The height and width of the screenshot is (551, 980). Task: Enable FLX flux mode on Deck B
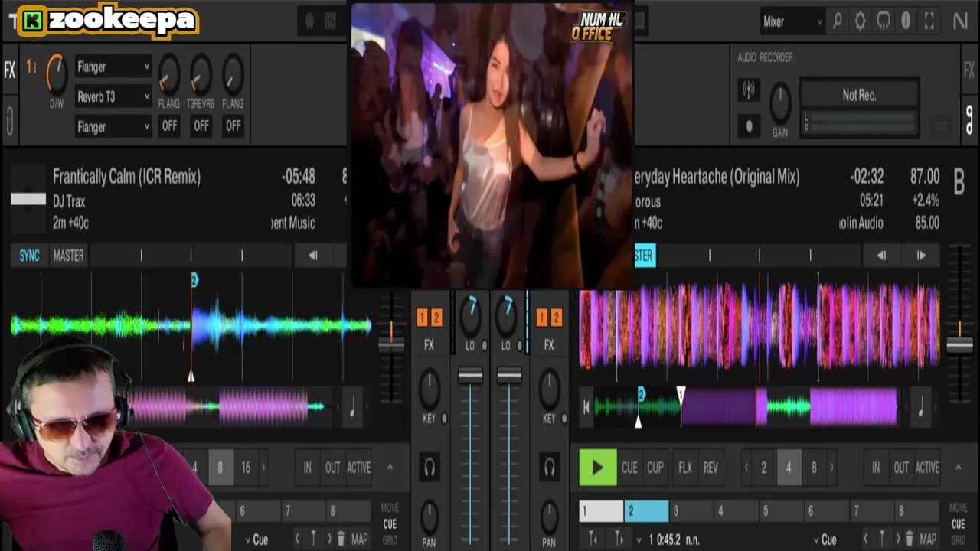pos(685,468)
